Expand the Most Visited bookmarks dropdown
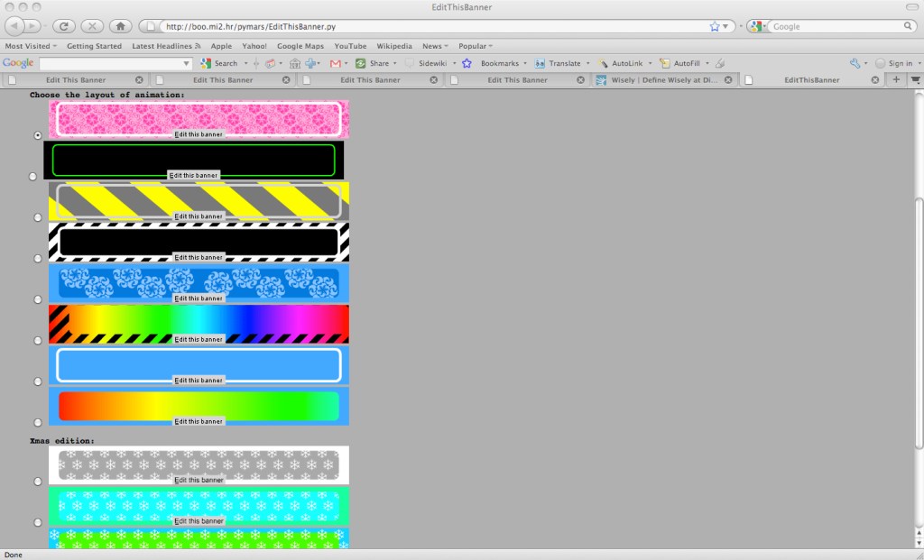This screenshot has height=560, width=924. (x=31, y=46)
